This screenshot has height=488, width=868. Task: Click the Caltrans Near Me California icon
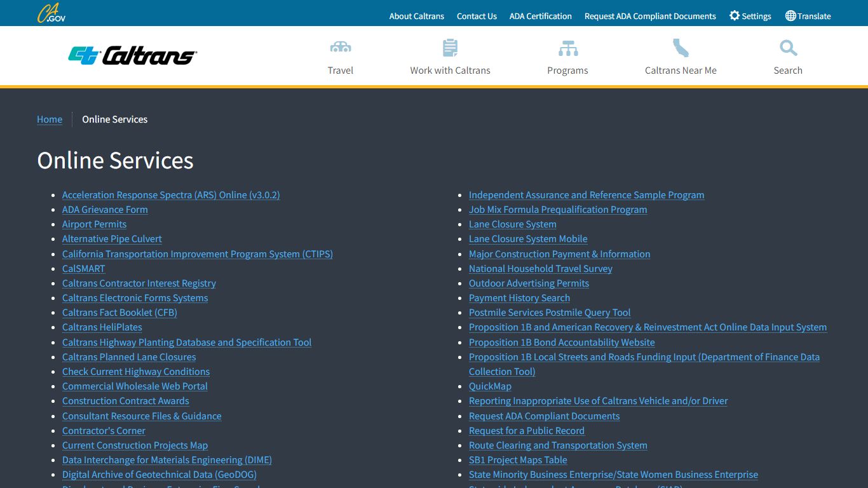click(681, 48)
